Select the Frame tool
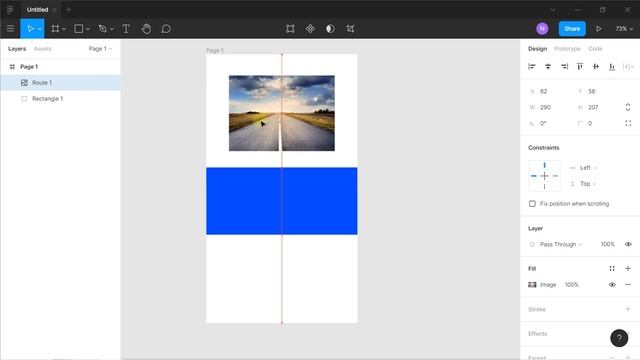This screenshot has width=640, height=360. click(55, 29)
